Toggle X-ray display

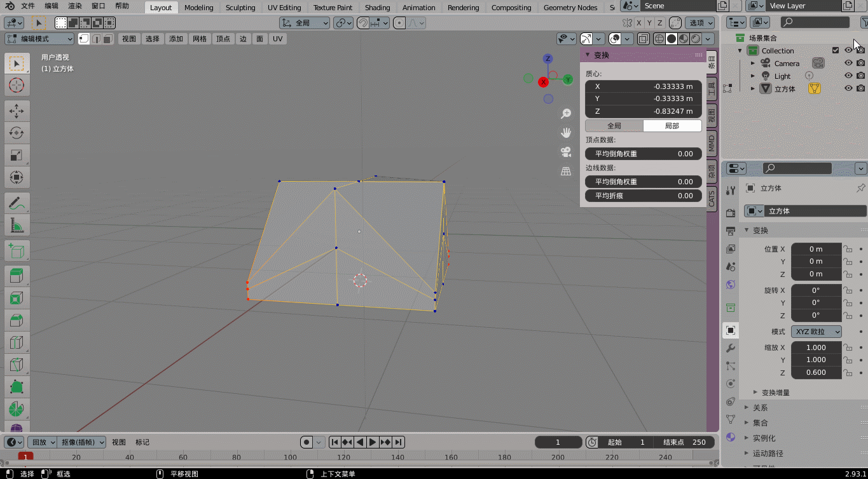click(x=644, y=39)
